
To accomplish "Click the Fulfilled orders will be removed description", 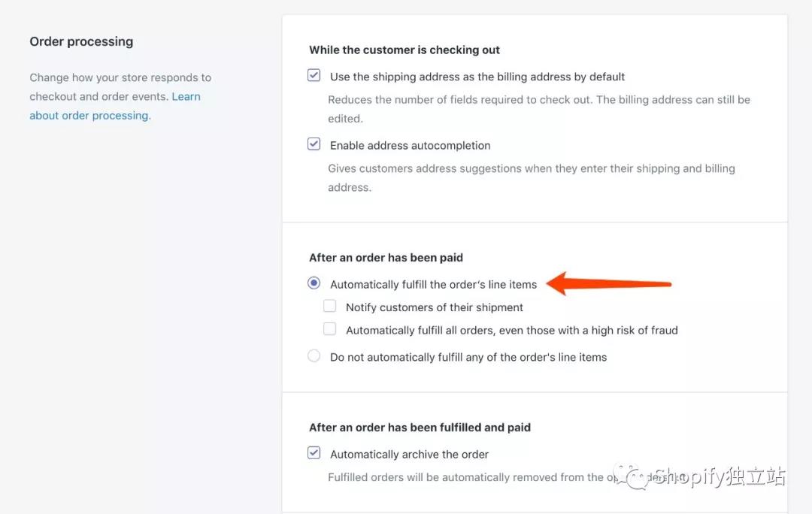I will tap(465, 477).
